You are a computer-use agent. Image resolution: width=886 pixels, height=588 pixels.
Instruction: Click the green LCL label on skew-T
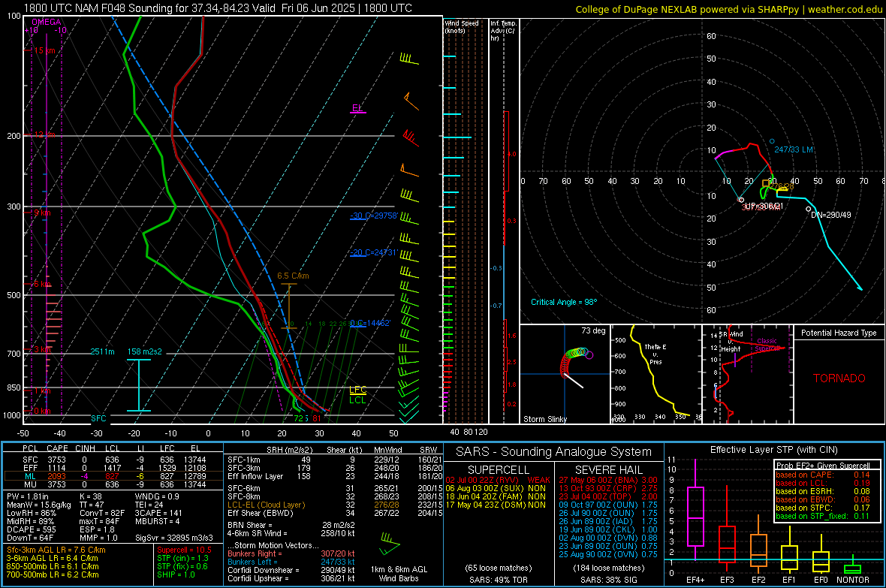(x=357, y=400)
